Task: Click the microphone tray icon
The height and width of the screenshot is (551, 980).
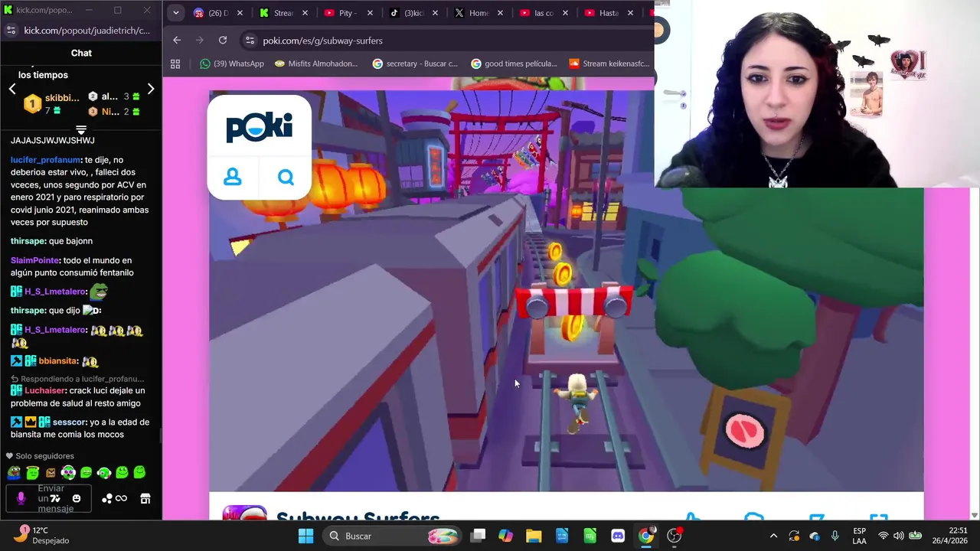Action: (x=835, y=536)
